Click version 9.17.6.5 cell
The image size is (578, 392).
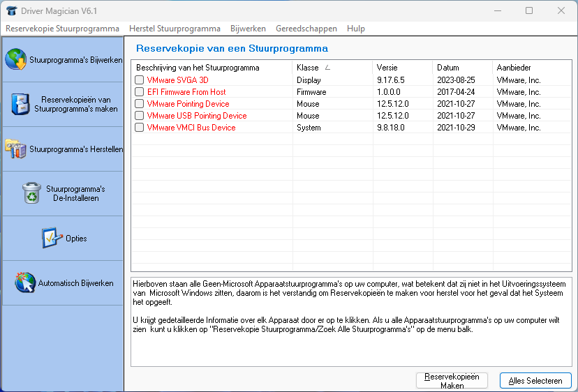(391, 80)
